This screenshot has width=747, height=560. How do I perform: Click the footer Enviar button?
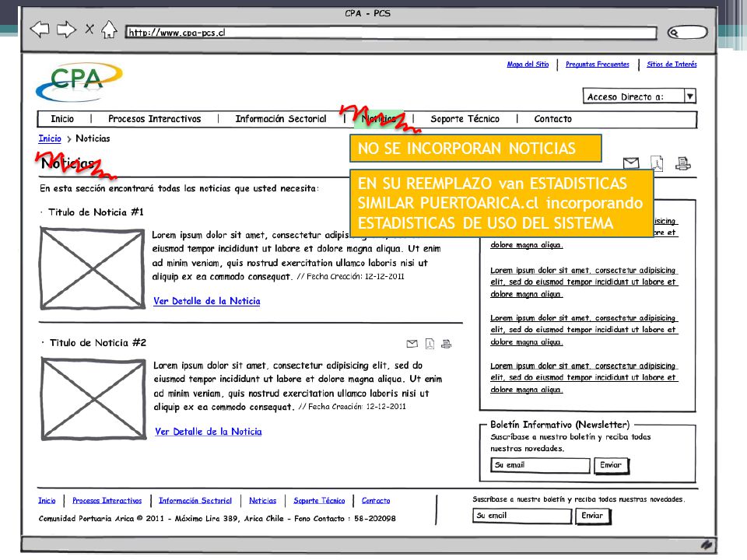593,516
